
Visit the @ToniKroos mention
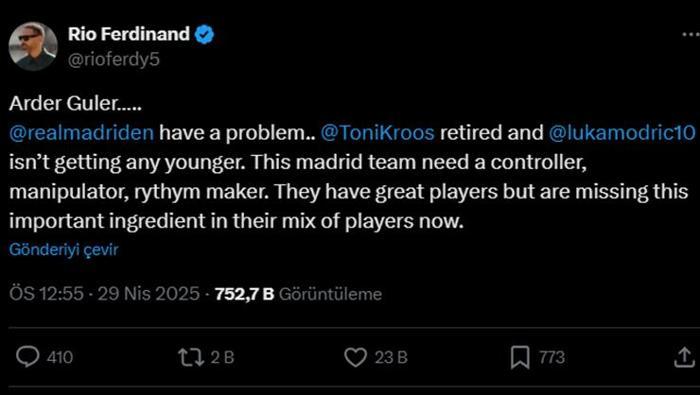click(x=377, y=133)
